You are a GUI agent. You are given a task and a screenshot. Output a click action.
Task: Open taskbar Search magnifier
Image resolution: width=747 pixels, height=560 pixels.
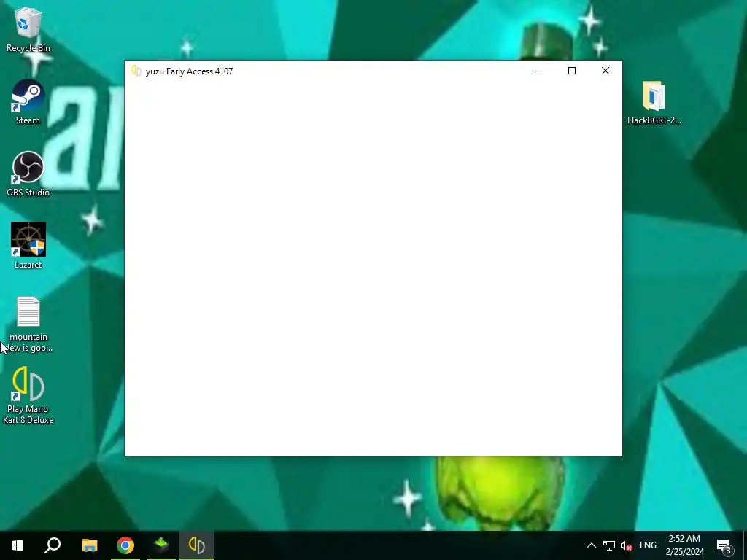[53, 545]
